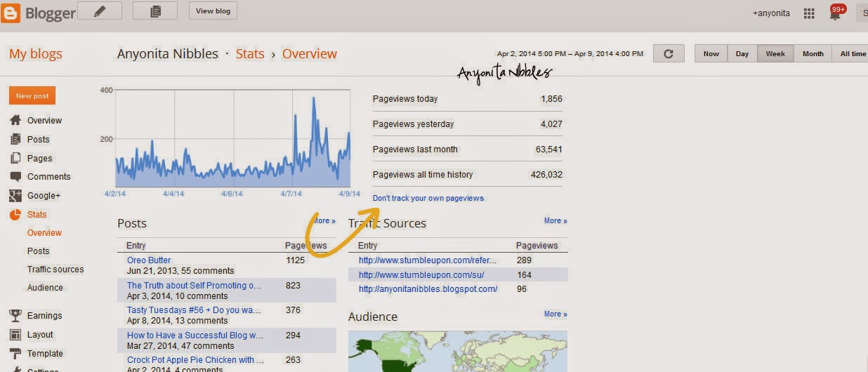This screenshot has height=372, width=868.
Task: Go to My blogs
Action: (x=36, y=54)
